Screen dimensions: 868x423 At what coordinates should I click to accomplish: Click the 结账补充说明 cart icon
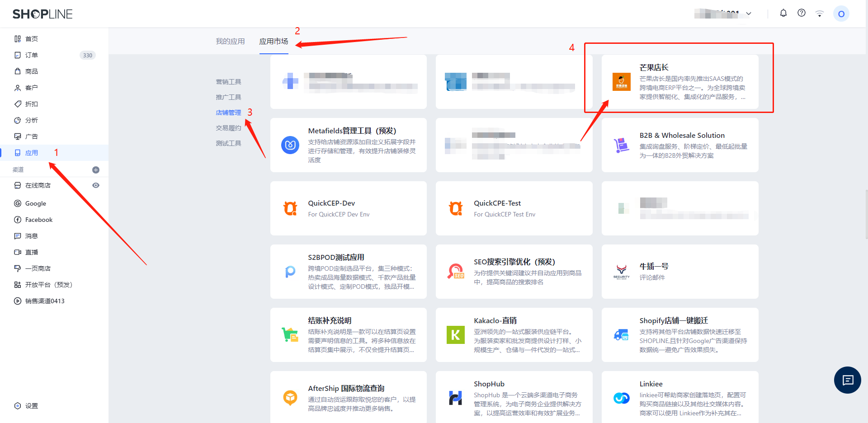click(290, 335)
